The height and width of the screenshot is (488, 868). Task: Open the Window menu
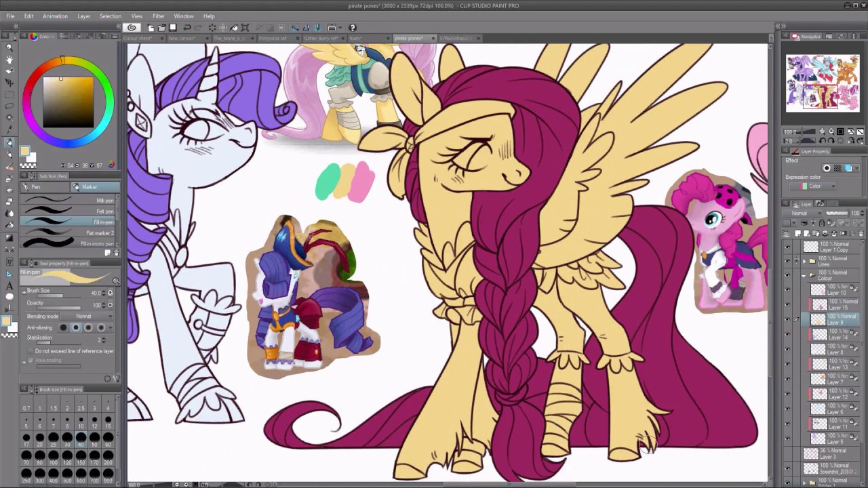[x=184, y=16]
